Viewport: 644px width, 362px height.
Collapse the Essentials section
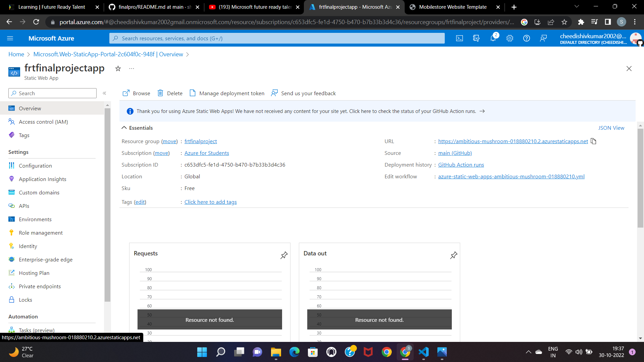pyautogui.click(x=124, y=128)
